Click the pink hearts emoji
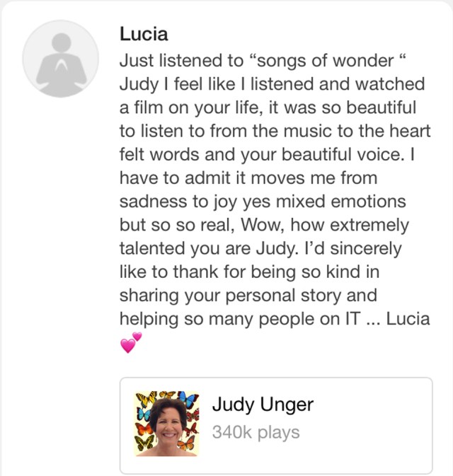This screenshot has height=476, width=453. pos(131,342)
